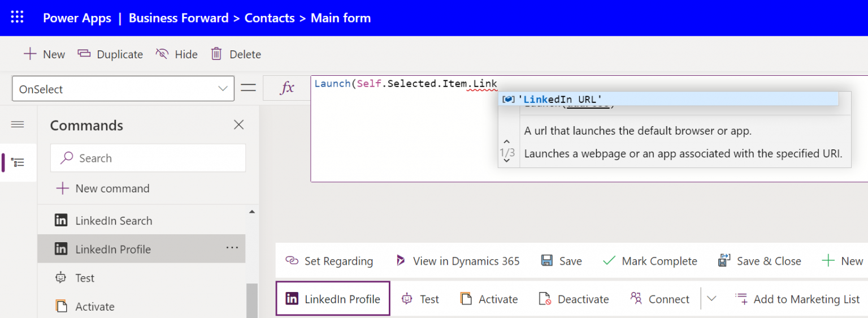
Task: Click New in the preview command bar
Action: [x=843, y=261]
